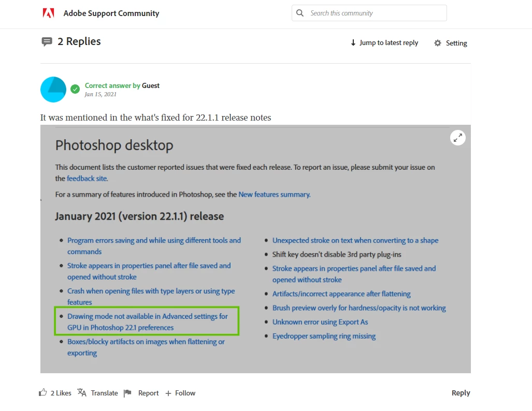
Task: Click the green correct answer checkmark
Action: 75,89
